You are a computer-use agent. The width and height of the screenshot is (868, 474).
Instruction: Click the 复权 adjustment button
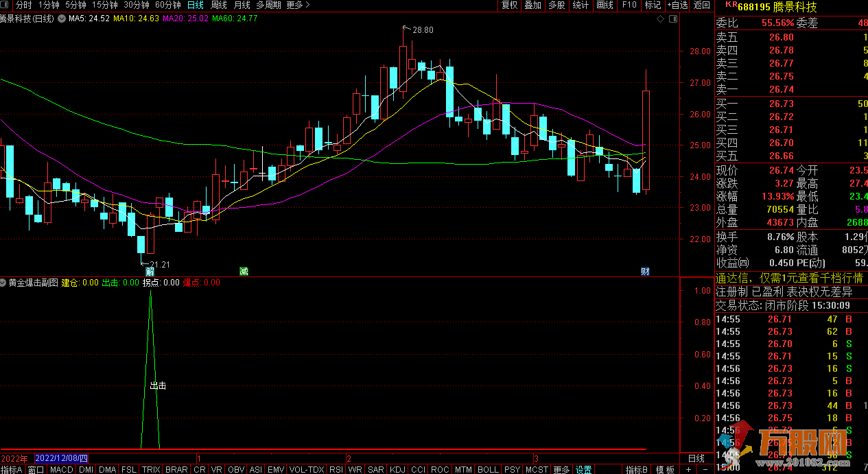click(509, 5)
